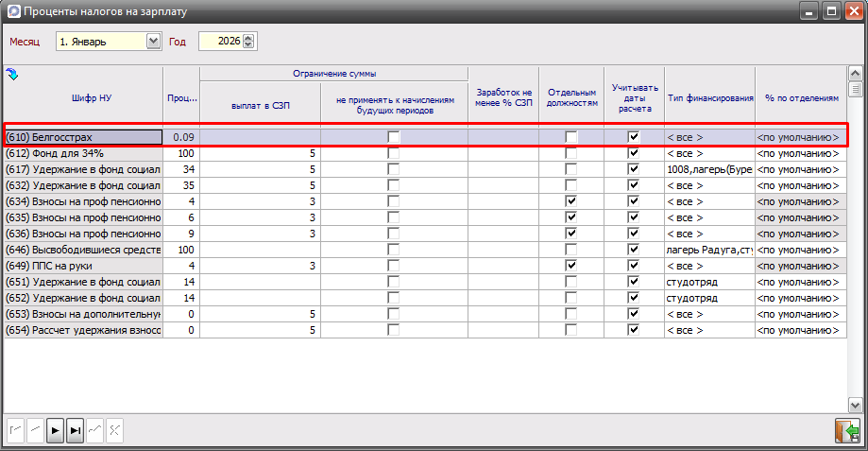Click the crossed-lines icon in bottom toolbar
Screen dimensions: 868x451
coord(114,430)
